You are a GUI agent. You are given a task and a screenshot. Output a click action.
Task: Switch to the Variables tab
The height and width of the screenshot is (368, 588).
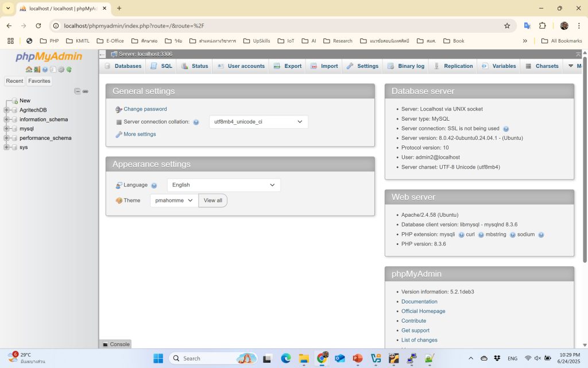[499, 66]
